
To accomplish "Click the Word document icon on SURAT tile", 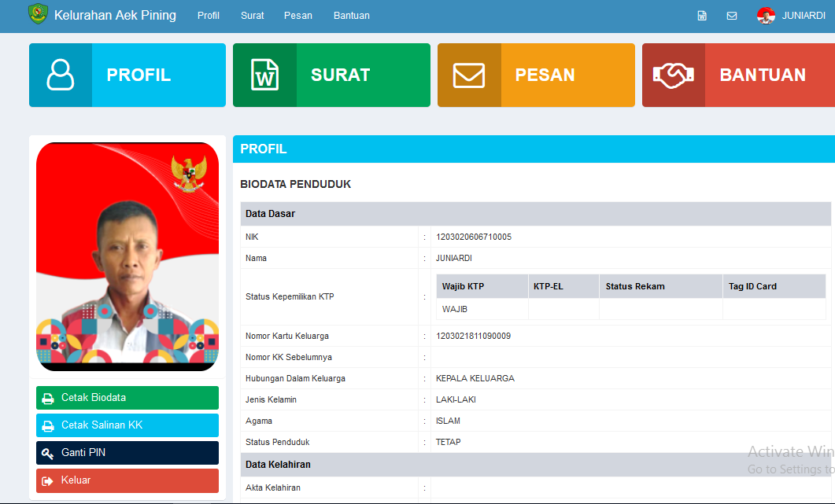I will [264, 75].
